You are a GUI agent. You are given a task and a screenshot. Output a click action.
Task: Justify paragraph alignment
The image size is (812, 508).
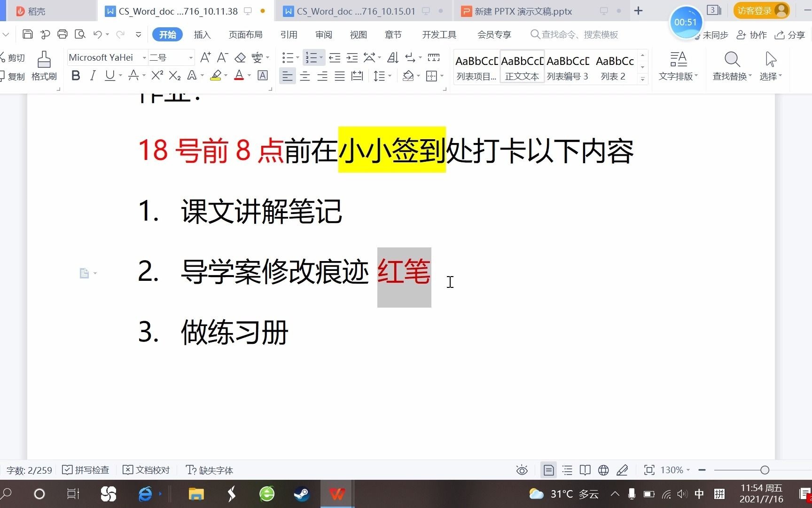click(x=339, y=76)
